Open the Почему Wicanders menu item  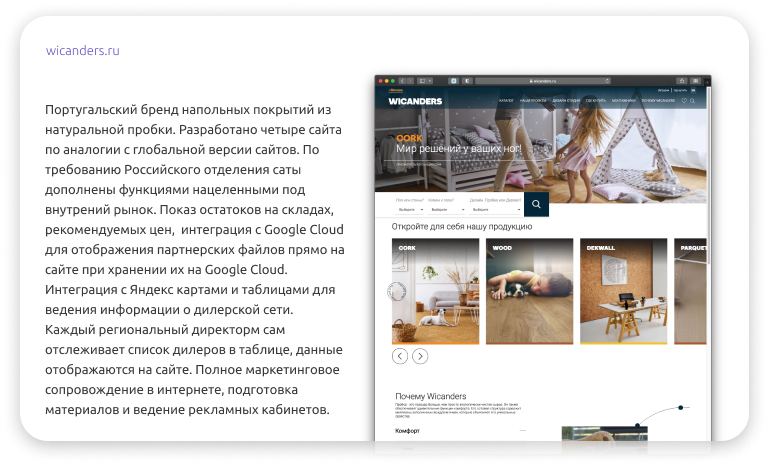658,101
